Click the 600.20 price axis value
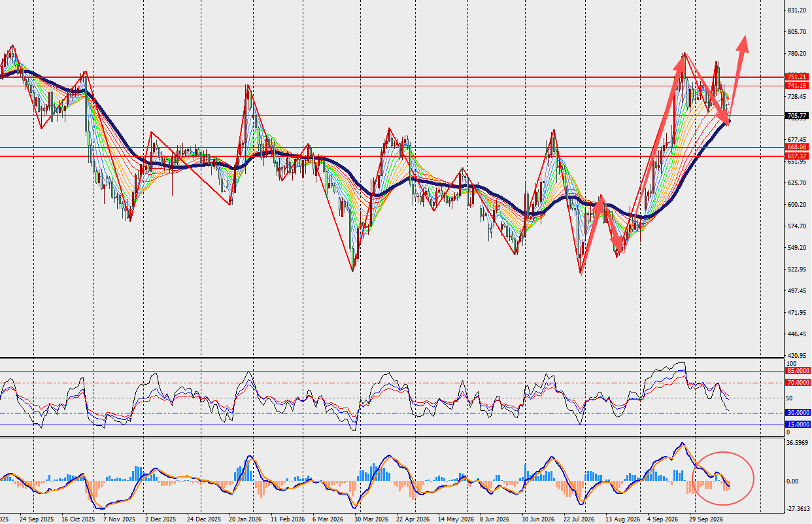 coord(796,205)
